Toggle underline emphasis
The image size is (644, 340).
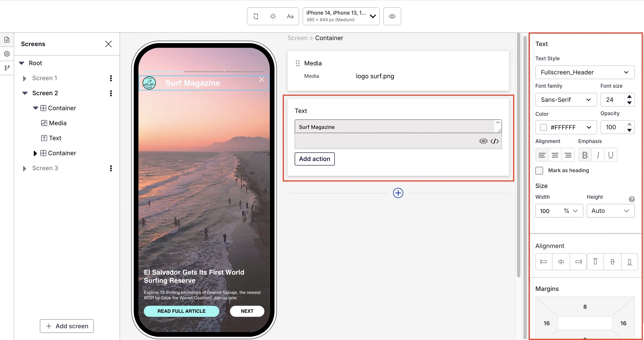click(611, 155)
